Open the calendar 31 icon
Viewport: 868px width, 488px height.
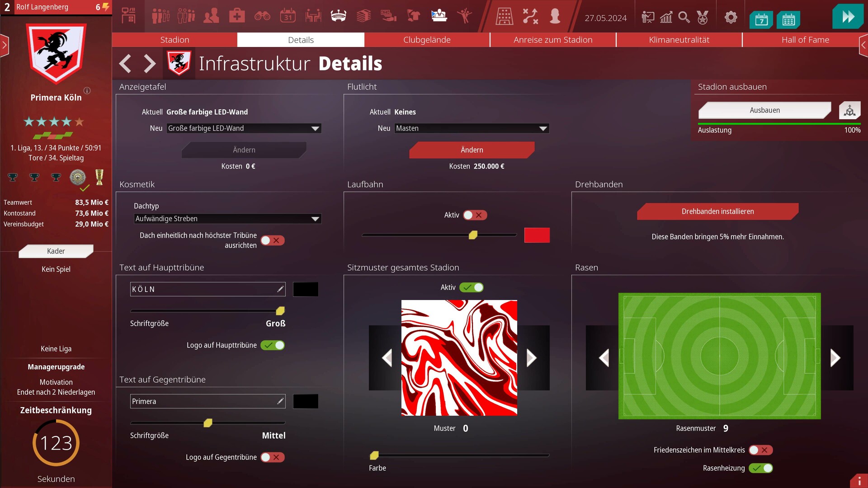tap(288, 17)
